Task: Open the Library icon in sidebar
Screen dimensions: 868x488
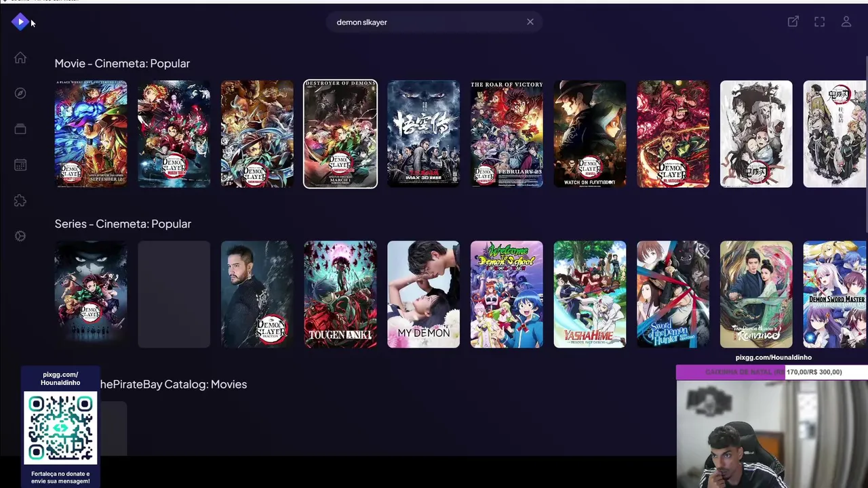Action: (20, 129)
